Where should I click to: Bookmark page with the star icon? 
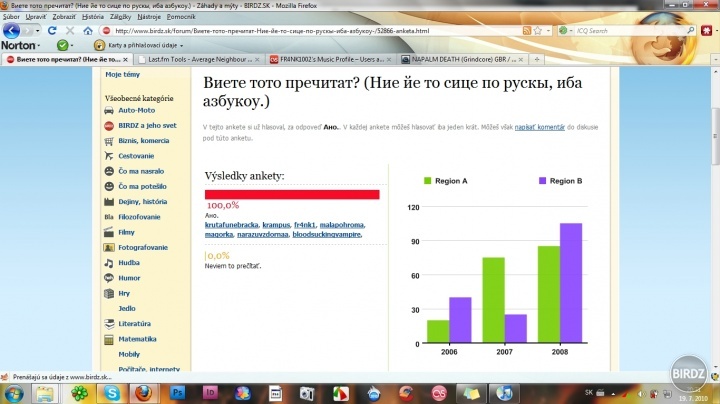tap(538, 31)
